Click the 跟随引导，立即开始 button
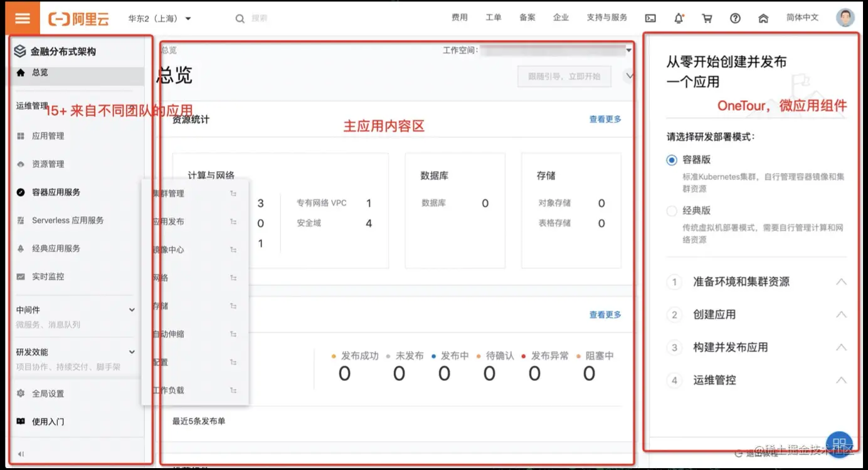868x470 pixels. (564, 76)
